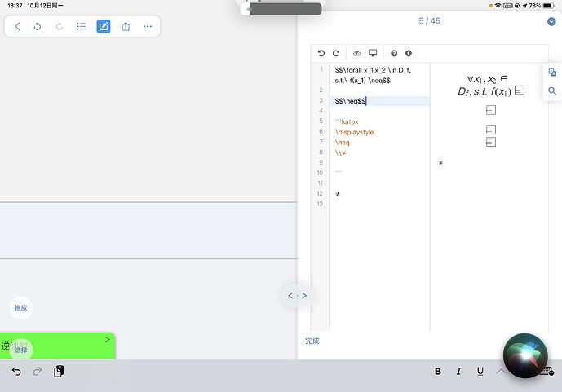
Task: Click the 5 / 45 page counter
Action: pos(429,21)
